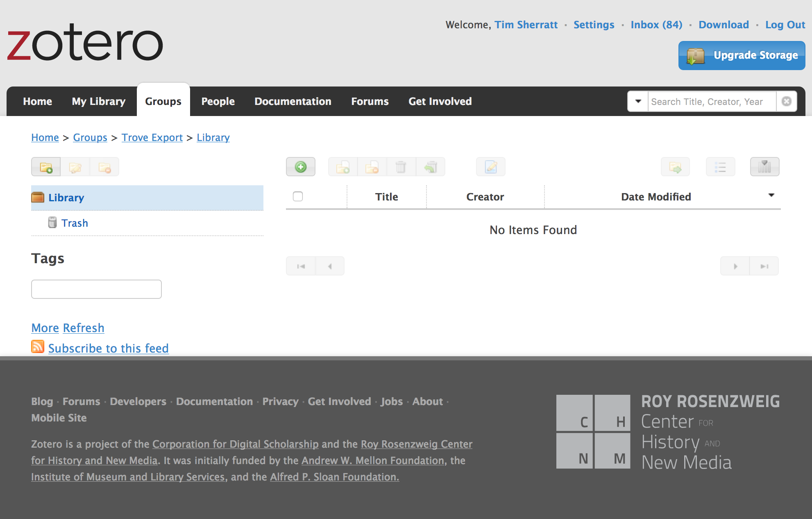Open Inbox (84) link
The height and width of the screenshot is (519, 812).
pos(656,25)
